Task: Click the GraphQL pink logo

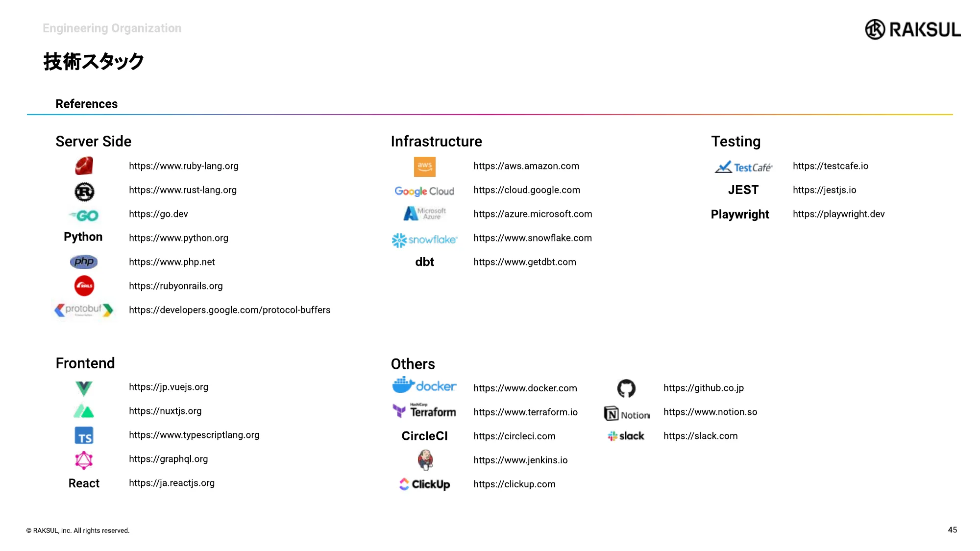Action: pos(84,460)
